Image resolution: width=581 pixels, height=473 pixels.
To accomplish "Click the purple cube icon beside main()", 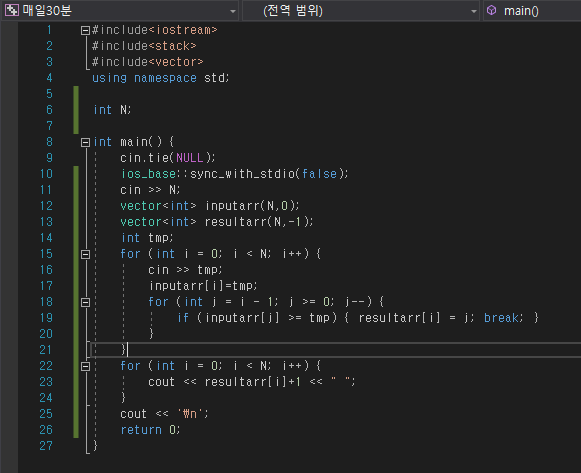I will click(x=491, y=10).
